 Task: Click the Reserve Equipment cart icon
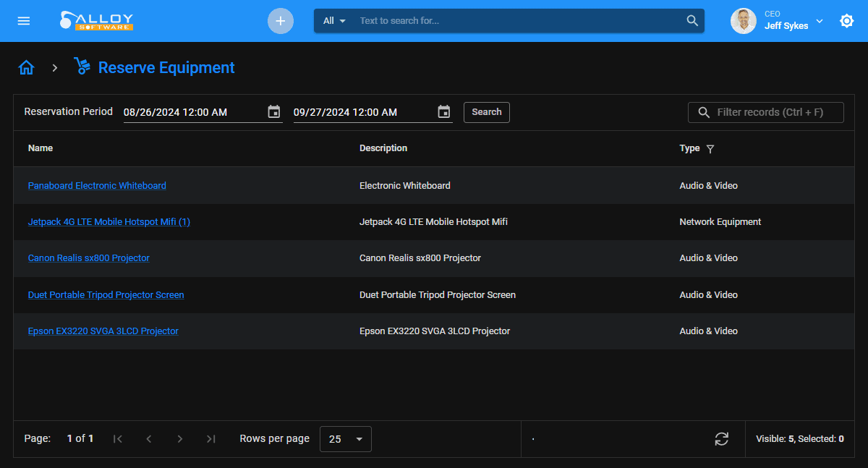click(x=82, y=67)
